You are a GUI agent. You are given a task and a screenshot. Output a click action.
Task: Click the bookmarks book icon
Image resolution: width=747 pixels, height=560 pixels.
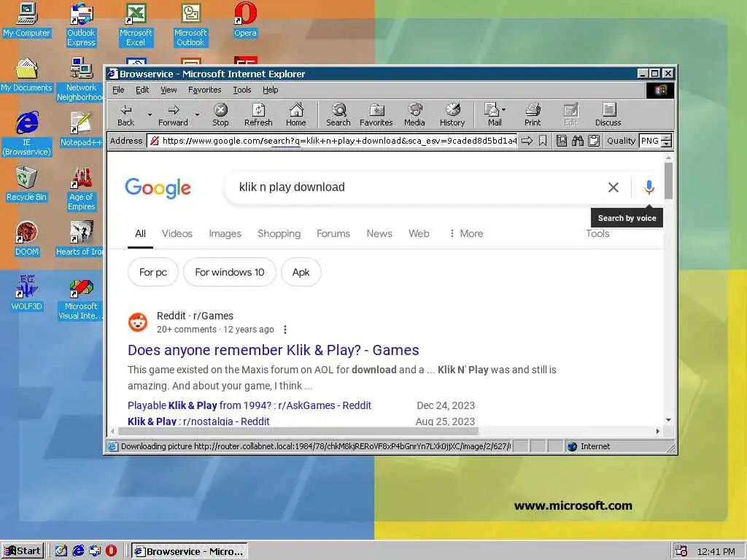coord(562,141)
